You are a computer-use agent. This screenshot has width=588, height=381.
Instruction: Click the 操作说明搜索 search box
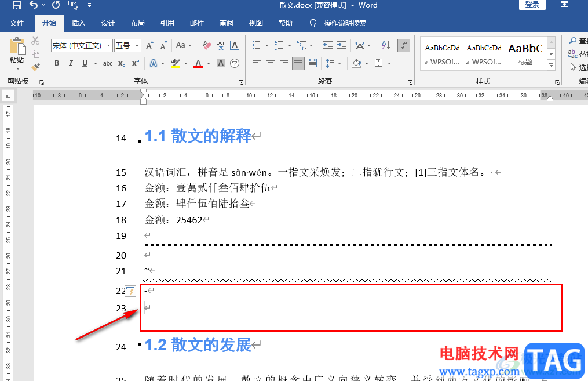tap(345, 23)
